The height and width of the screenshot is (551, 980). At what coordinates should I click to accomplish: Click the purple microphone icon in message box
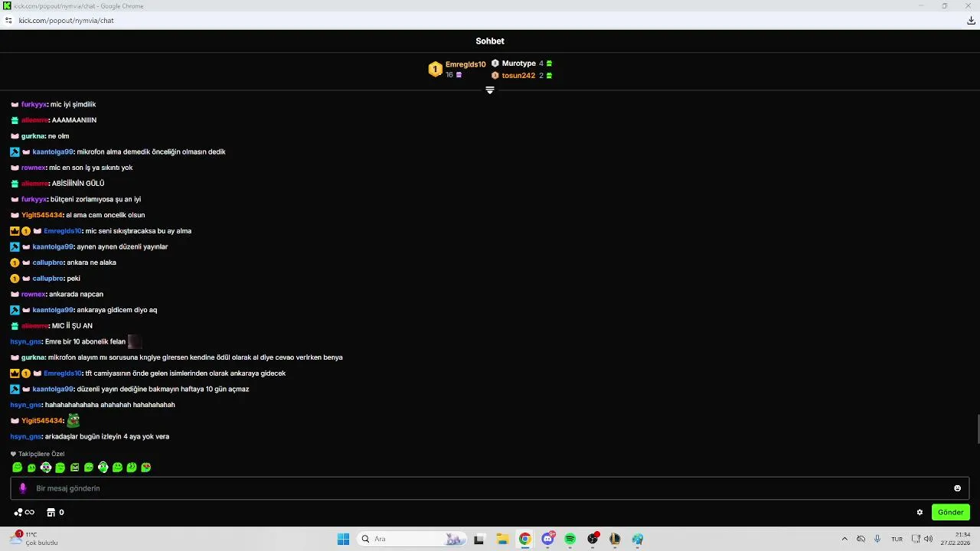coord(23,488)
